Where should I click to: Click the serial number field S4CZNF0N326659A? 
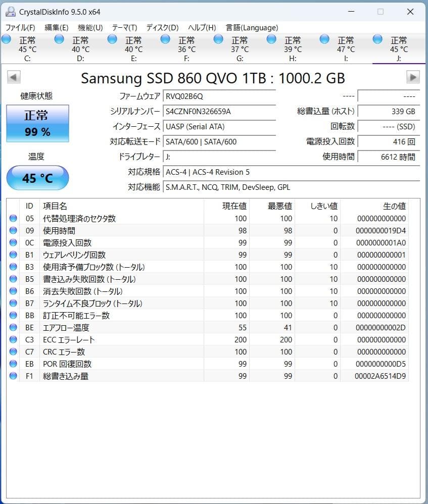click(219, 112)
